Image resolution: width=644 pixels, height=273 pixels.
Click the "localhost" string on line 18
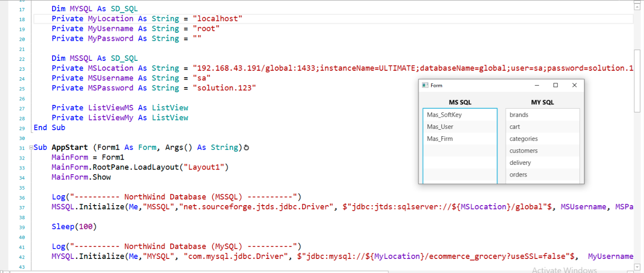pos(218,19)
